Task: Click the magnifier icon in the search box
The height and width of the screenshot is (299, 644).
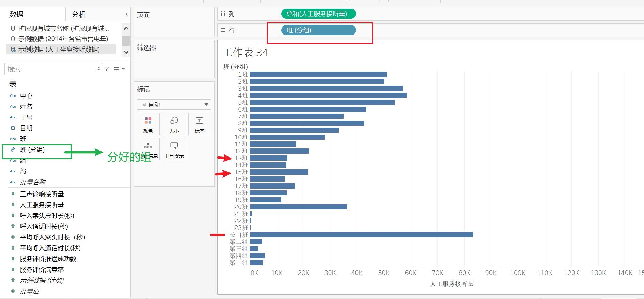Action: click(x=98, y=69)
